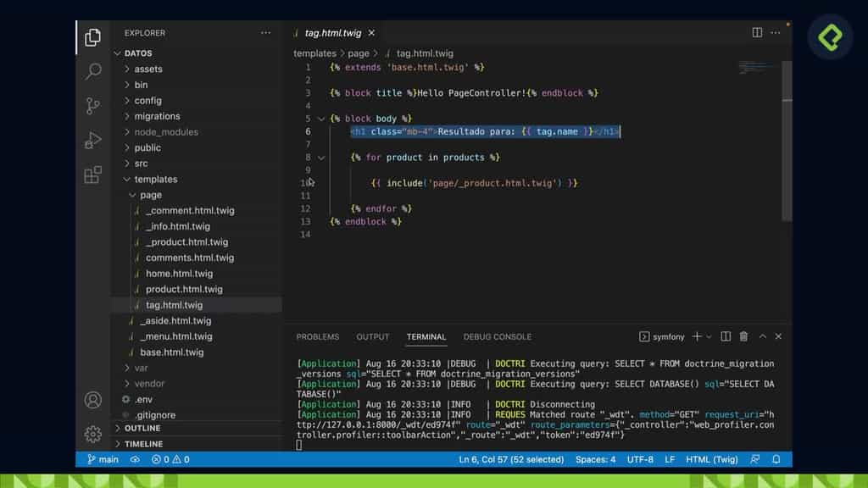Open the Manage gear icon
Viewport: 868px width, 488px height.
click(x=92, y=435)
